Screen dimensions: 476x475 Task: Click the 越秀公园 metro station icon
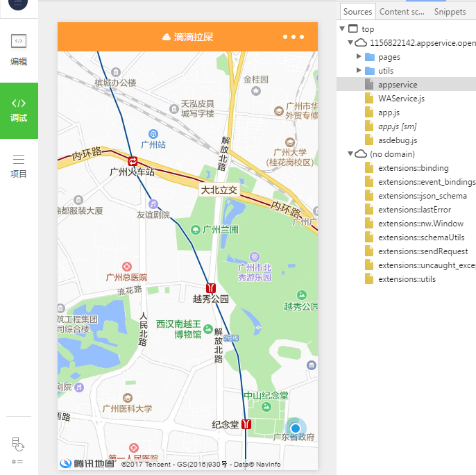coord(211,287)
